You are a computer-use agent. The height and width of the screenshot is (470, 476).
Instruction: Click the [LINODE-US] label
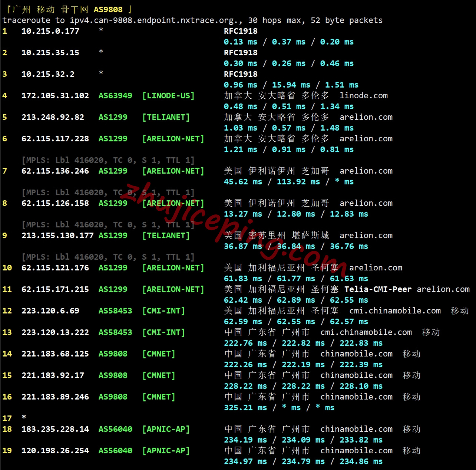pos(168,96)
